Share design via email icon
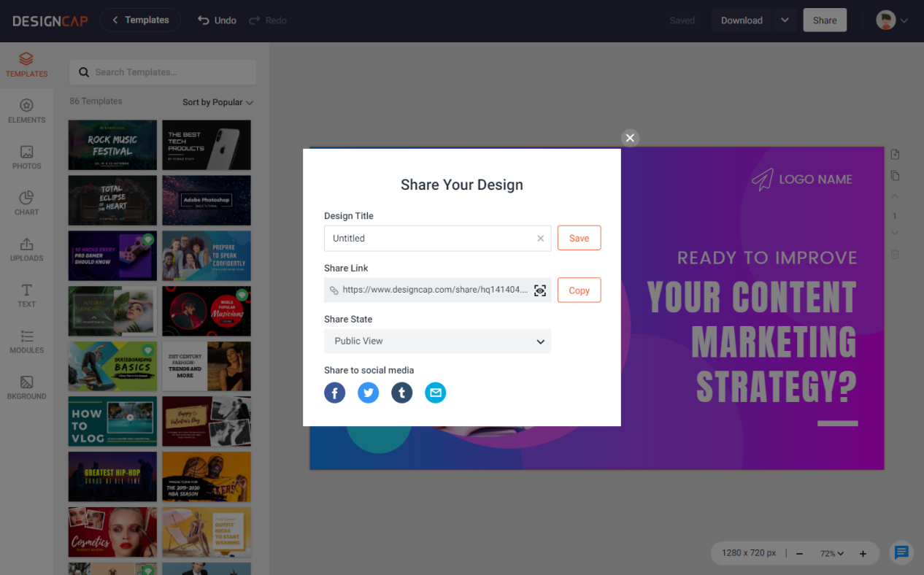 (x=436, y=393)
